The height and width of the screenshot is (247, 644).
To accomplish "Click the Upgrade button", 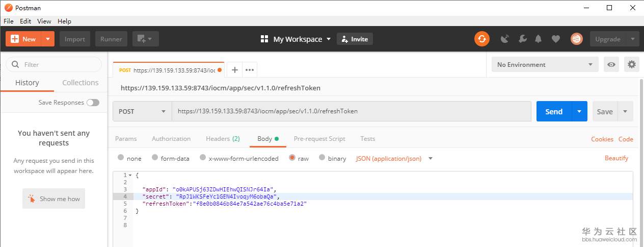I will (x=608, y=39).
